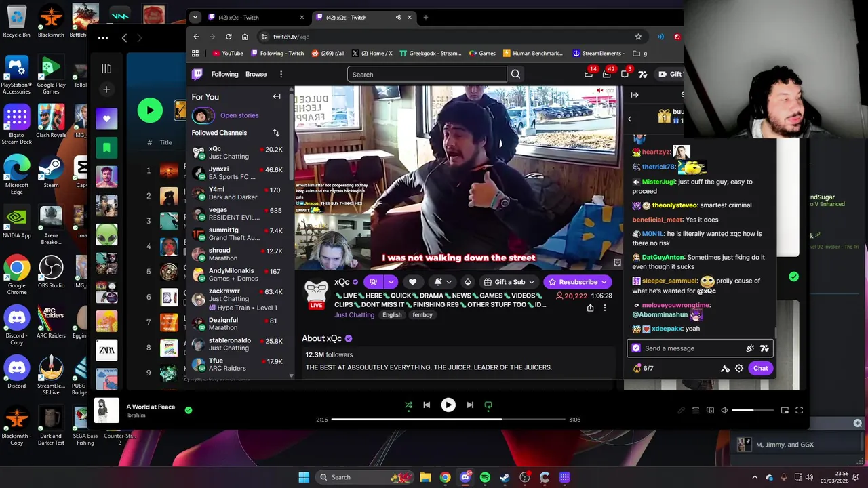Open browser apps grid in bookmarks bar
This screenshot has height=488, width=868.
(195, 53)
